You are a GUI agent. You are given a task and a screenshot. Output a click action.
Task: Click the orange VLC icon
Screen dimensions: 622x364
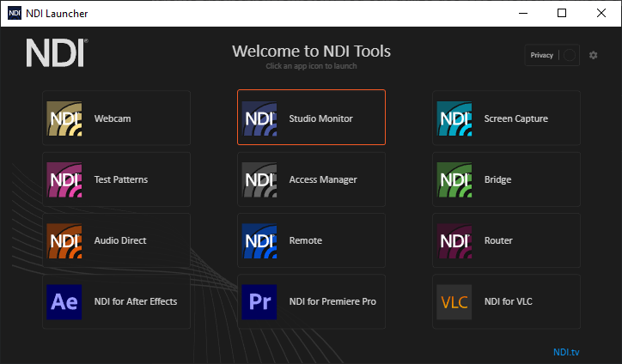click(x=454, y=301)
